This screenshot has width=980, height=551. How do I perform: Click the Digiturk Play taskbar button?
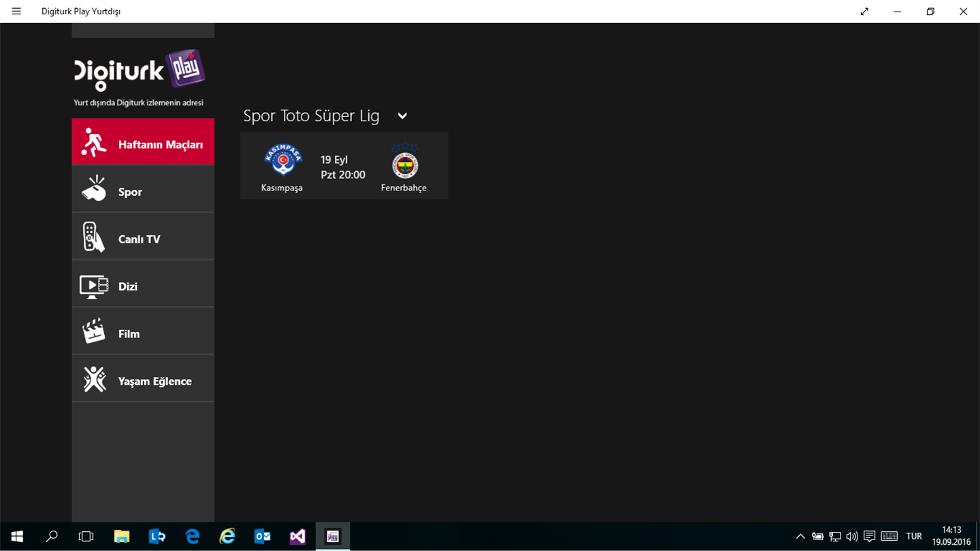coord(333,537)
